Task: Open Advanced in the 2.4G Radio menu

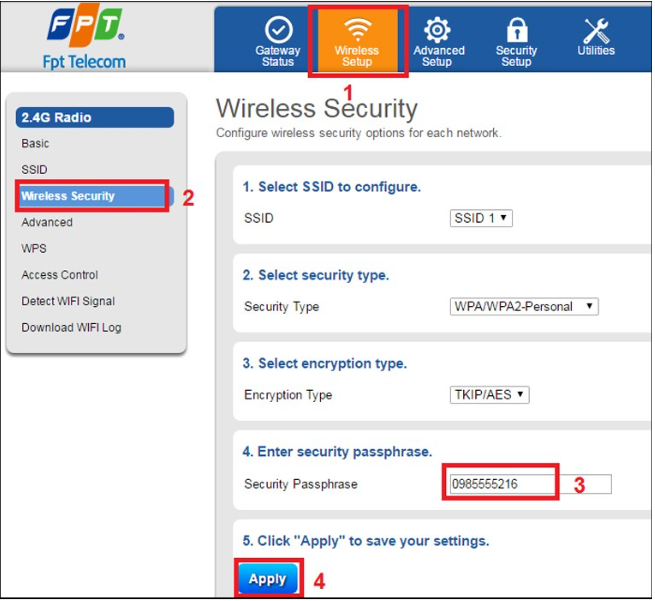Action: [x=47, y=222]
